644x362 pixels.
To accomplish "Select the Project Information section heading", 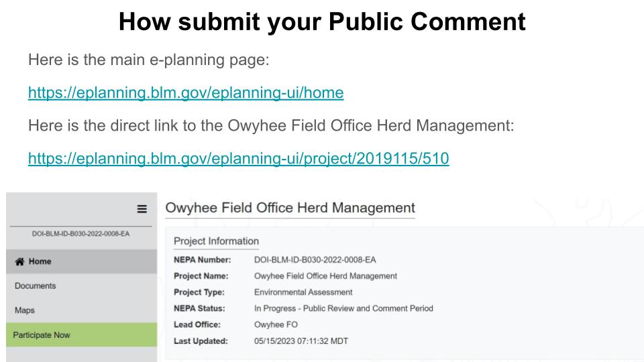I will pos(216,241).
